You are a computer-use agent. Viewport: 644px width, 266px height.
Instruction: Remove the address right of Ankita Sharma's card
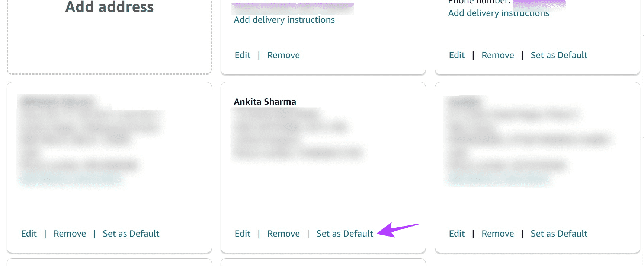(x=498, y=234)
